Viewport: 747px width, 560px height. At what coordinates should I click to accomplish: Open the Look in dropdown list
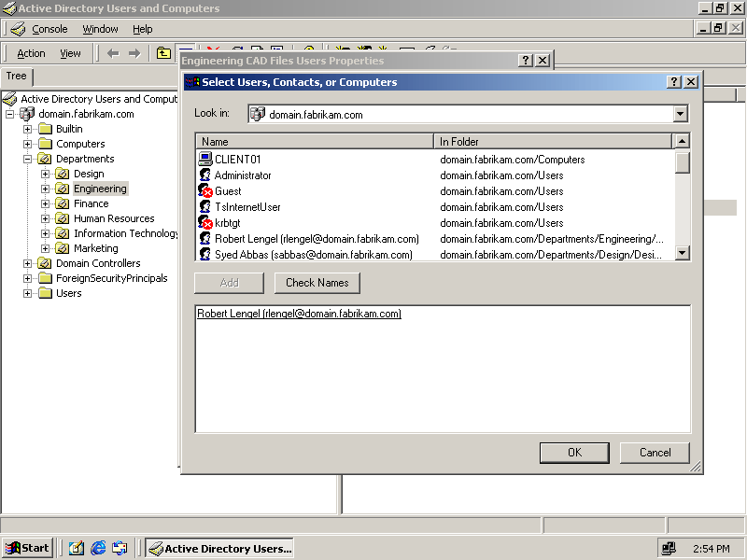(680, 114)
